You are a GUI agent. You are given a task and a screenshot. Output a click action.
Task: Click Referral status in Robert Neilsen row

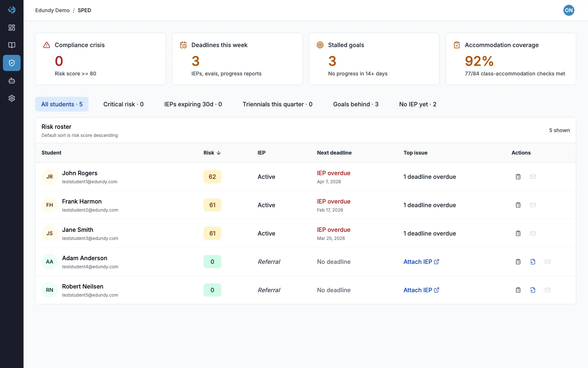(x=269, y=290)
